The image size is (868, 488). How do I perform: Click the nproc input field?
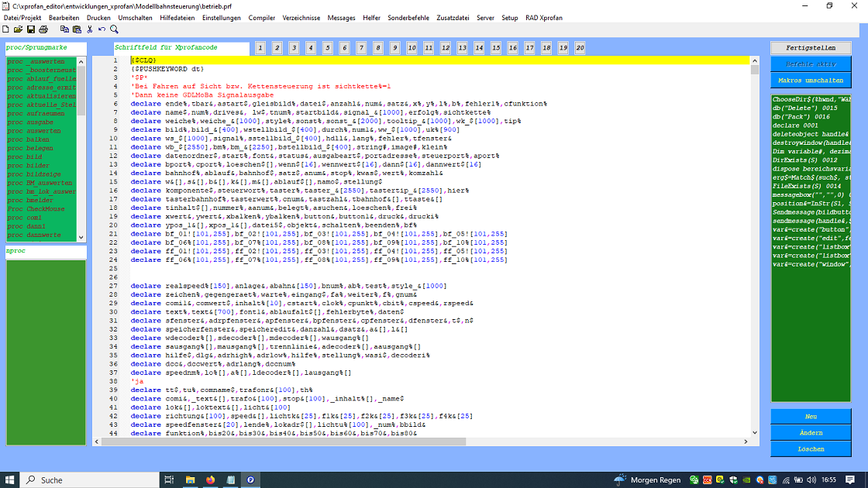46,251
